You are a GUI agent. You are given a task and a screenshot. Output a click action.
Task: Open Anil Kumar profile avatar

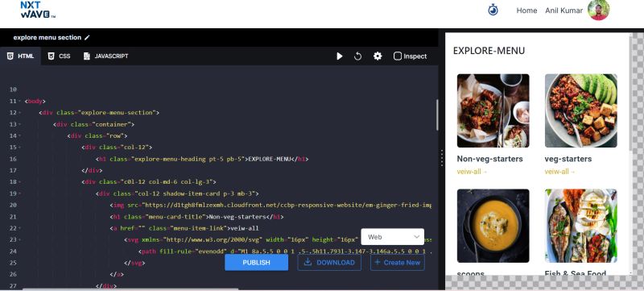pyautogui.click(x=598, y=10)
